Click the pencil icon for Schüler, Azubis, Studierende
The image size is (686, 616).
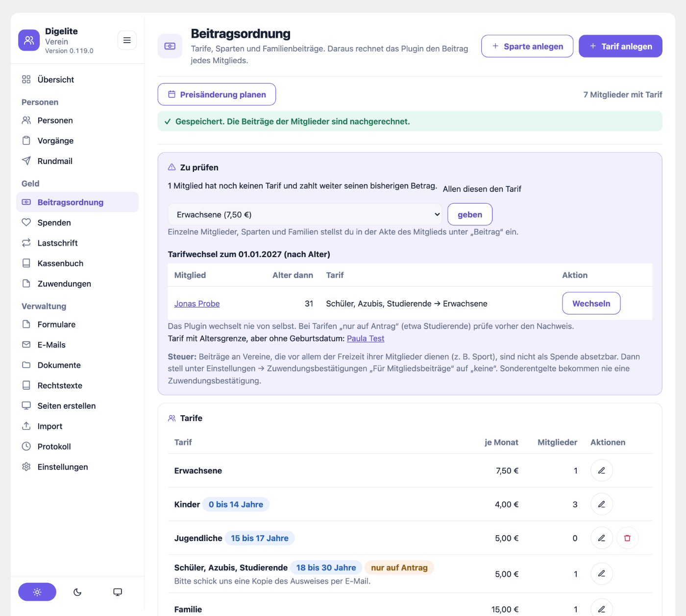(x=602, y=573)
